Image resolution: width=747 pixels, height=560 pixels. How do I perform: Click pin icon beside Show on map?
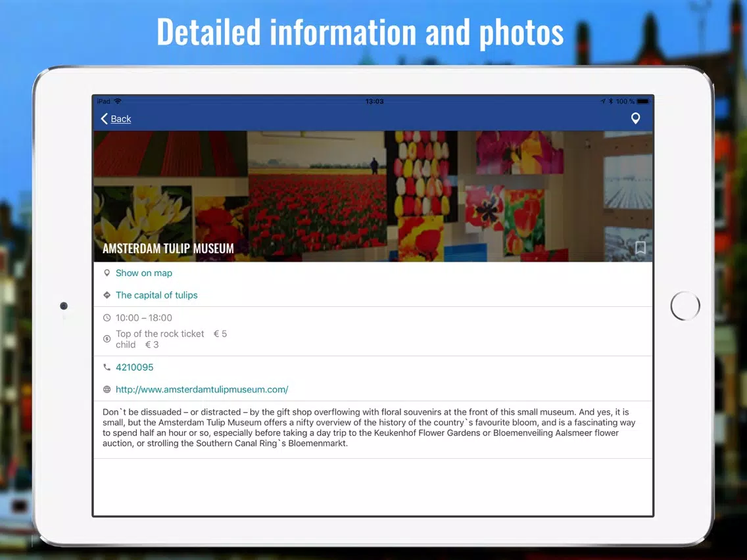coord(107,273)
